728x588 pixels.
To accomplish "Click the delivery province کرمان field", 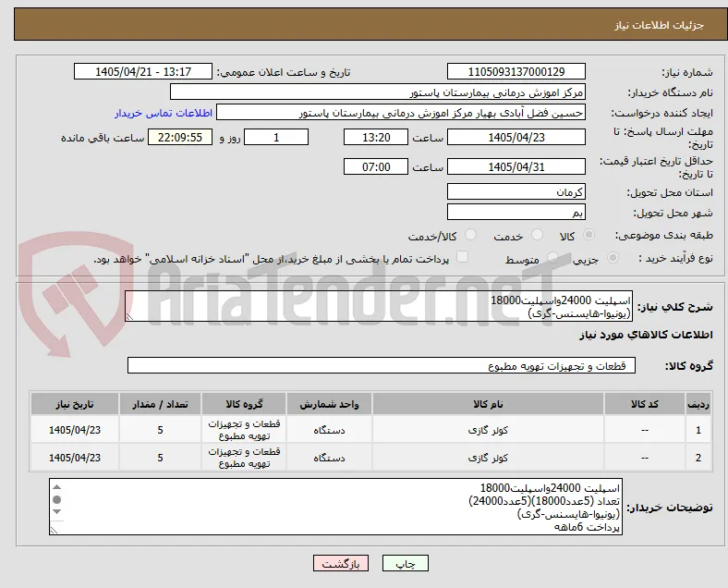I will click(x=516, y=191).
